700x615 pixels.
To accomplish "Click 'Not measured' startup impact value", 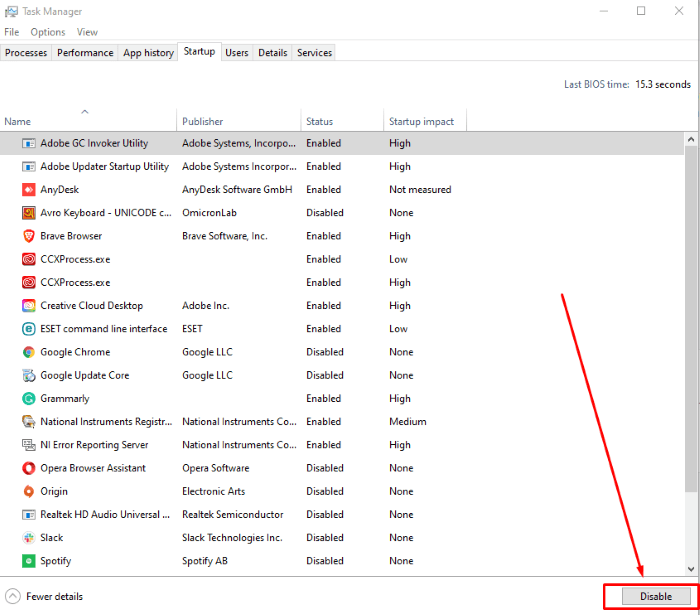I will point(420,190).
